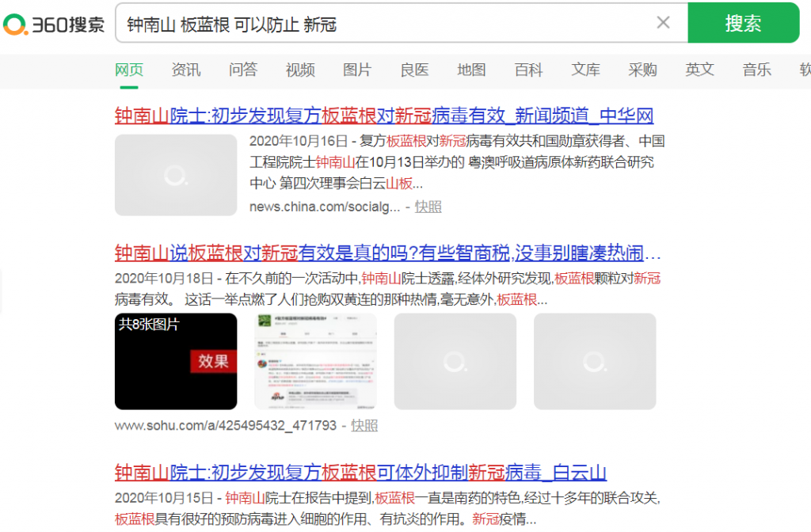Go to the 采购 tab
The image size is (811, 532).
[642, 70]
